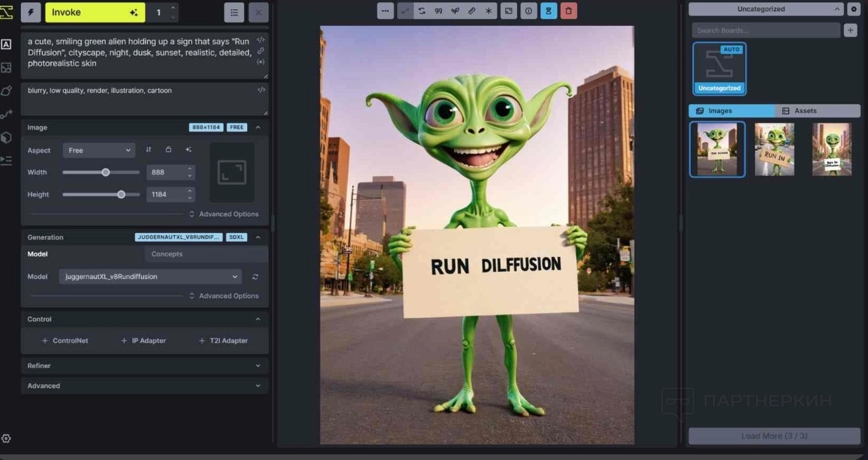Open the Aspect dropdown set to Free
Viewport: 868px width, 460px height.
coord(98,150)
